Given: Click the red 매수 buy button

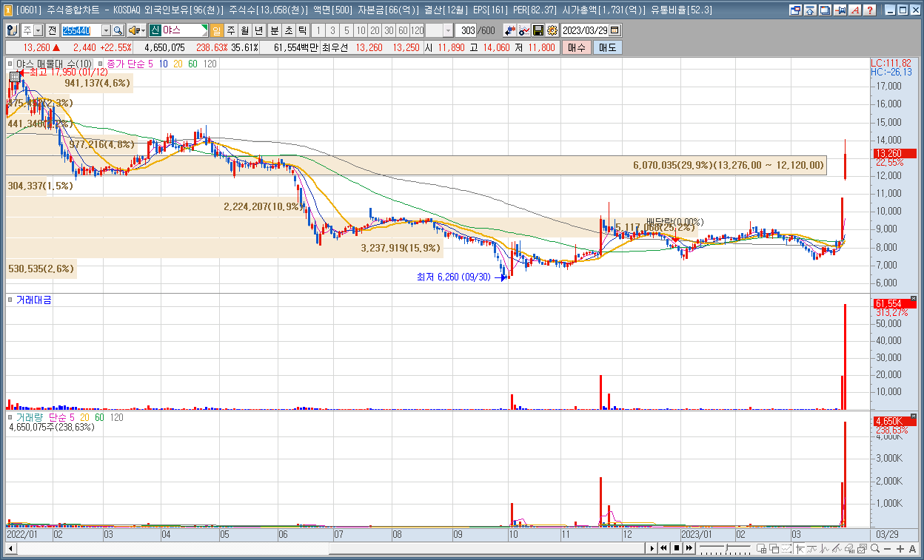Looking at the screenshot, I should coord(577,47).
